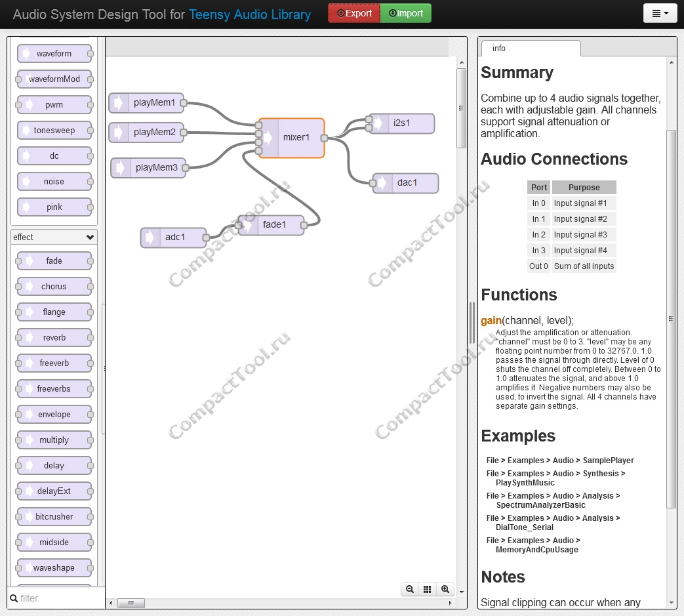Image resolution: width=684 pixels, height=616 pixels.
Task: Select the i2s1 node on canvas
Action: coord(402,123)
